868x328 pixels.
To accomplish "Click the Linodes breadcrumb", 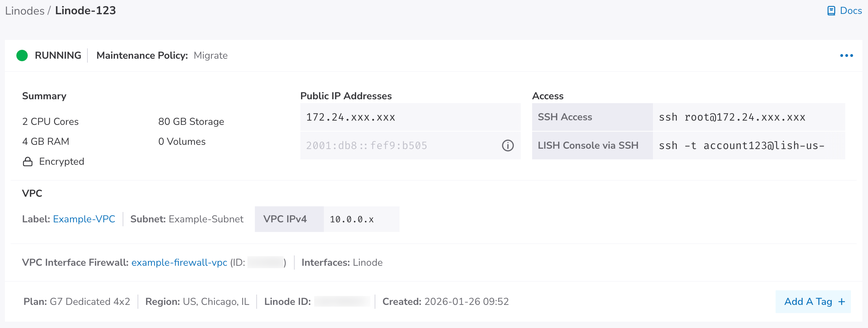I will (x=24, y=10).
